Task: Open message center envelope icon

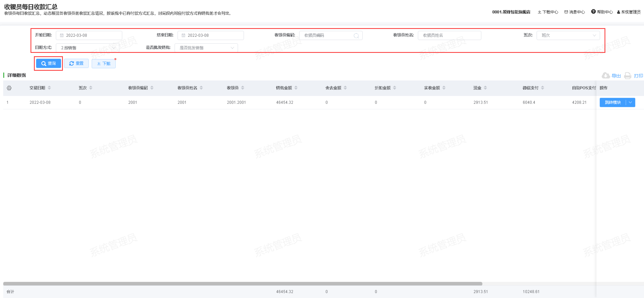Action: [566, 12]
